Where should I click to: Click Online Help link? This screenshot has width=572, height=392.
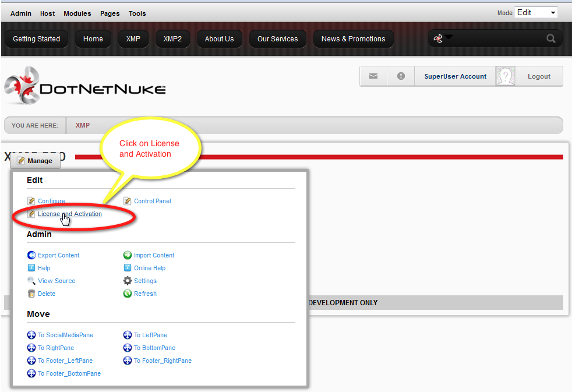(x=150, y=268)
